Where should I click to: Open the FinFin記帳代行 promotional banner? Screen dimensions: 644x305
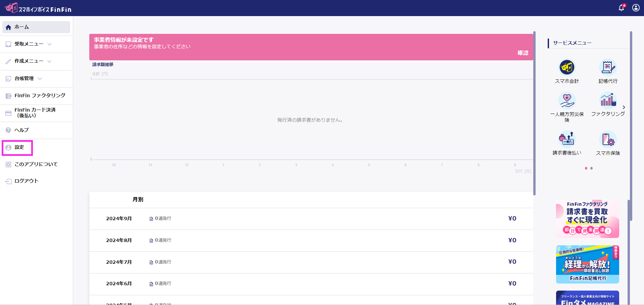pos(587,264)
